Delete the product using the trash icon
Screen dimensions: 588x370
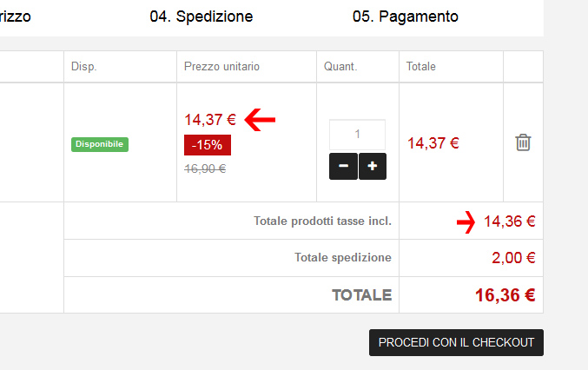(523, 142)
